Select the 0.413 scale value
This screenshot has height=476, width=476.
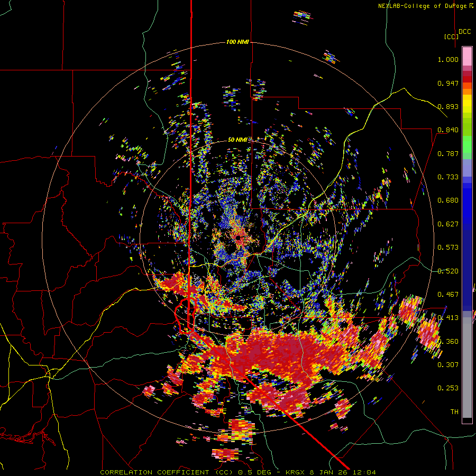[448, 318]
